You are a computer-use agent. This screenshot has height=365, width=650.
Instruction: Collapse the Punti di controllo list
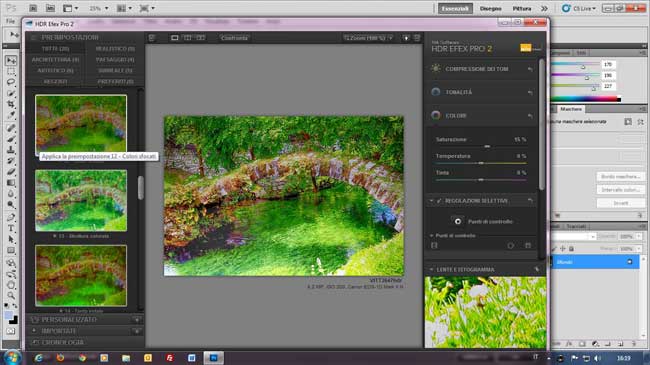432,236
